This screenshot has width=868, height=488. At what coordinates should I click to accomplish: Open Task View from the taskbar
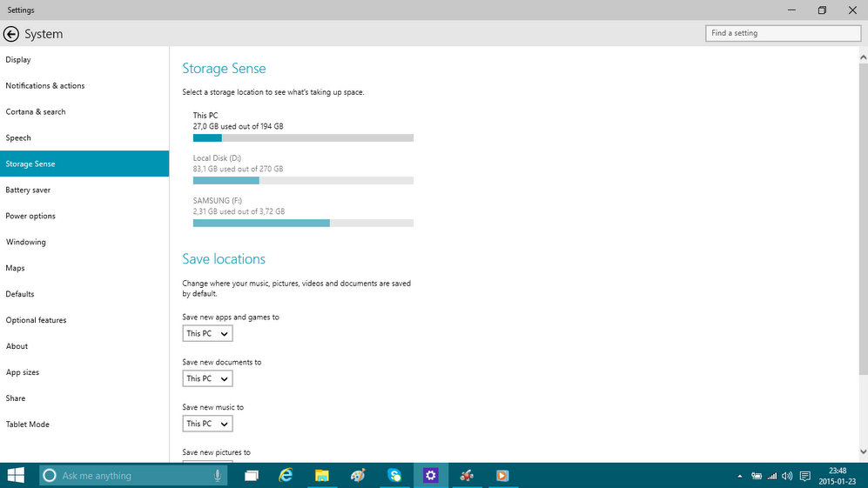[252, 475]
